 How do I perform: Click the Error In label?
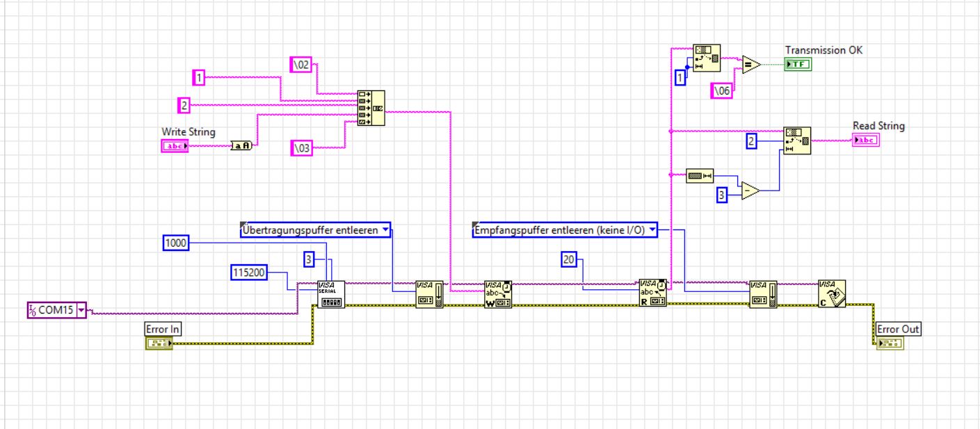pos(163,329)
